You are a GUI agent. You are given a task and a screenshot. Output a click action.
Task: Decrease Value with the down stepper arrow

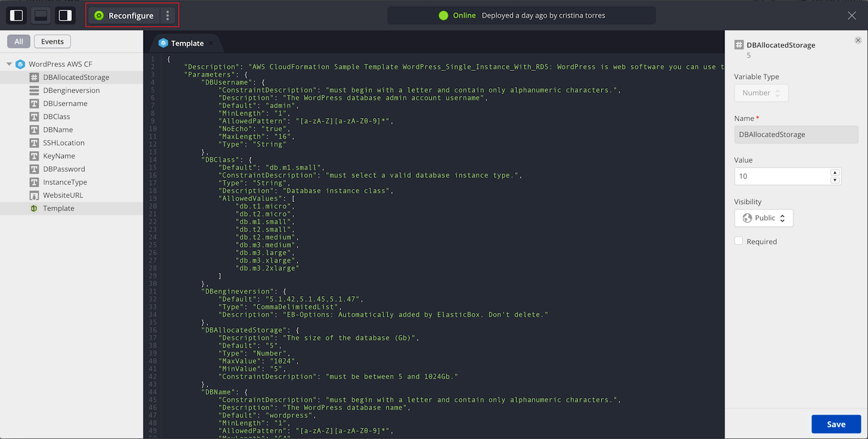click(x=835, y=180)
